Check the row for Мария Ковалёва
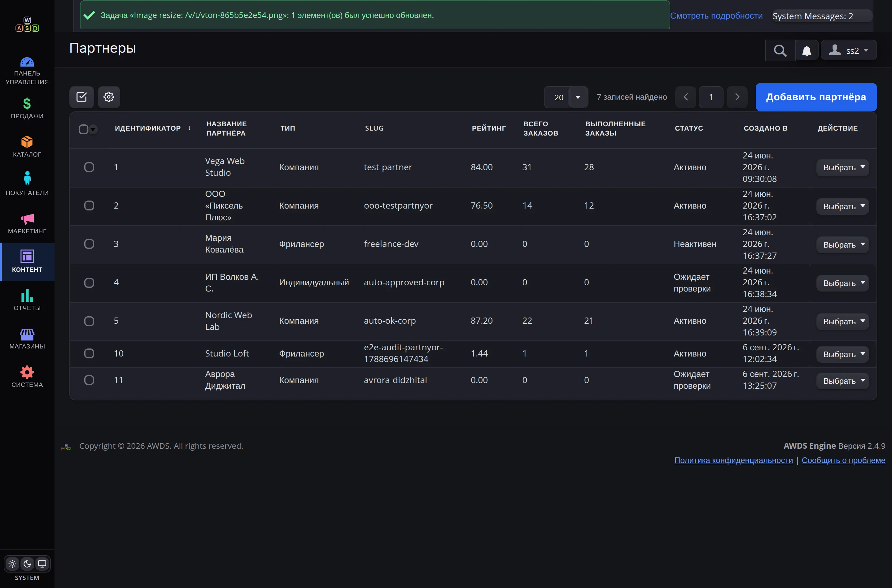Screen dimensions: 892x588 (x=89, y=244)
